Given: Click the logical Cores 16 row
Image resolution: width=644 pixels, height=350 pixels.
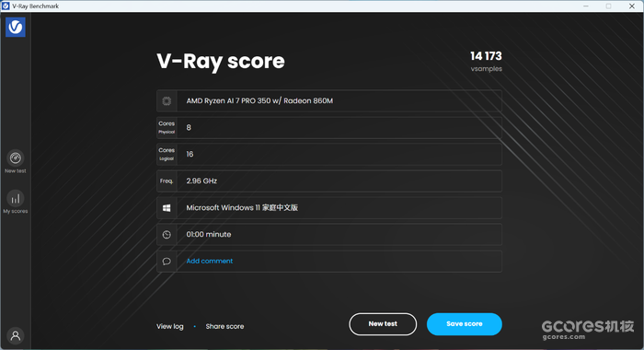Looking at the screenshot, I should [329, 154].
